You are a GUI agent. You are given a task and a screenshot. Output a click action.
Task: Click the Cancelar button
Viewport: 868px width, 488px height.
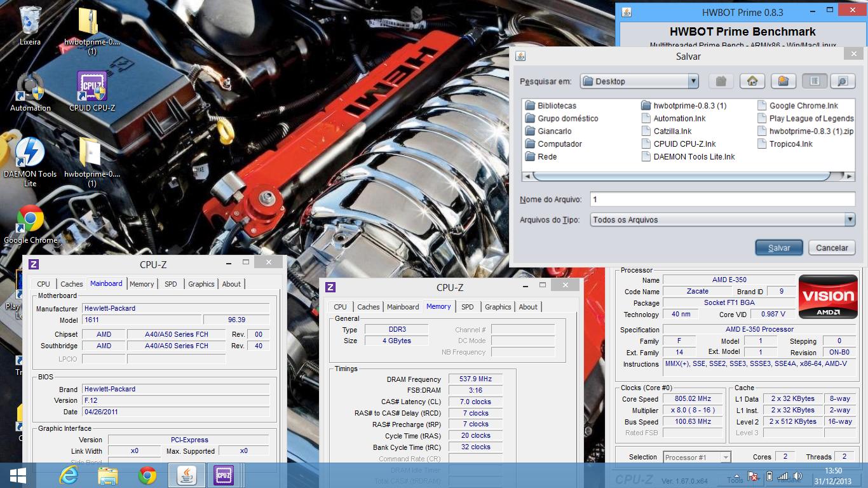tap(832, 248)
